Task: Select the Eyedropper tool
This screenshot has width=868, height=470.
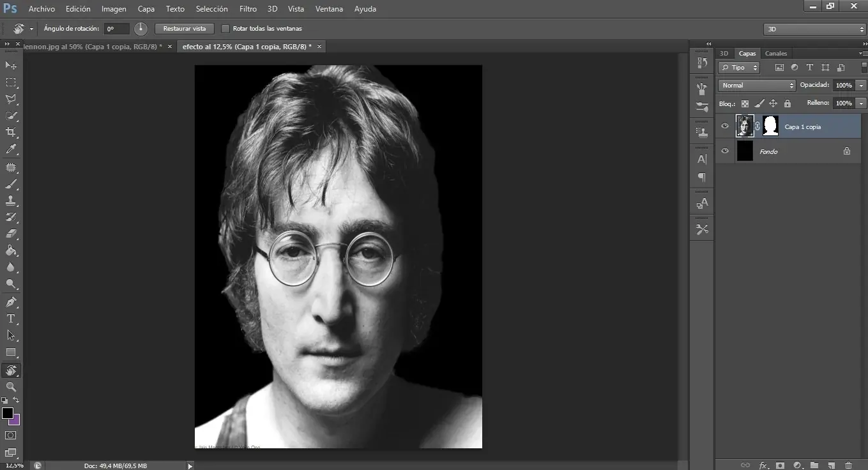Action: (x=11, y=149)
